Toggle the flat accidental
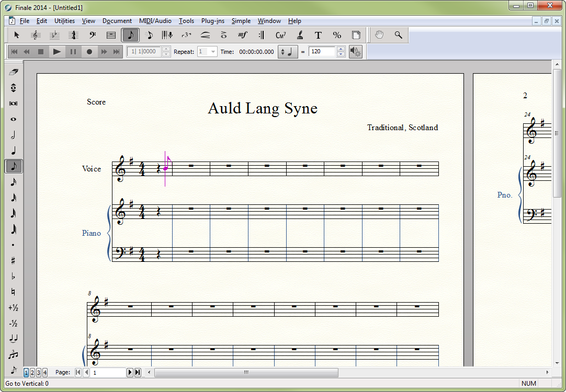The image size is (566, 392). coord(14,276)
